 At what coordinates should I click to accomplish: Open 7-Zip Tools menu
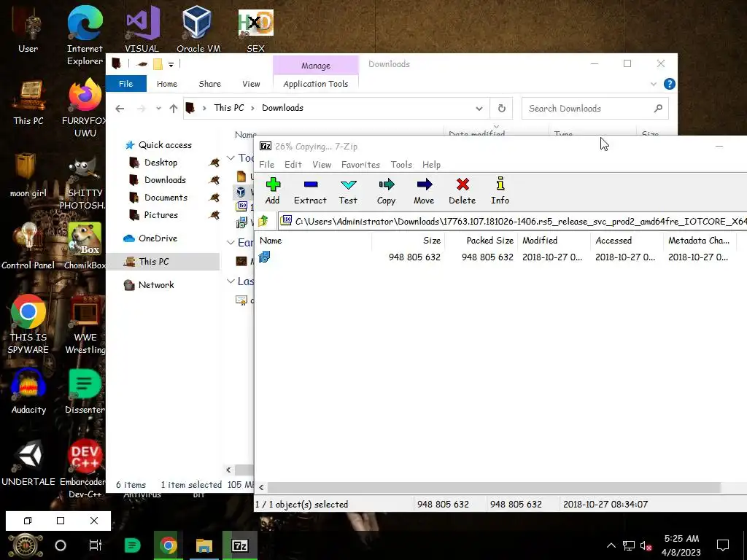[x=401, y=165]
